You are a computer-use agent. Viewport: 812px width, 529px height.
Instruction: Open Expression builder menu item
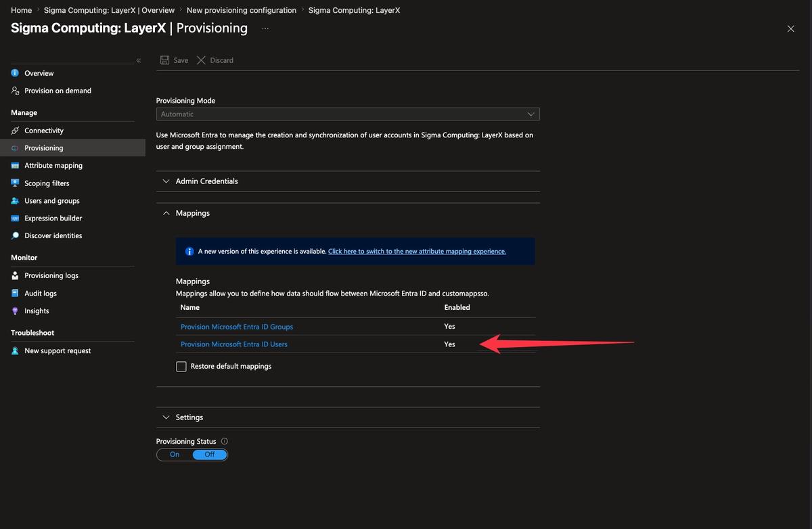(x=53, y=218)
